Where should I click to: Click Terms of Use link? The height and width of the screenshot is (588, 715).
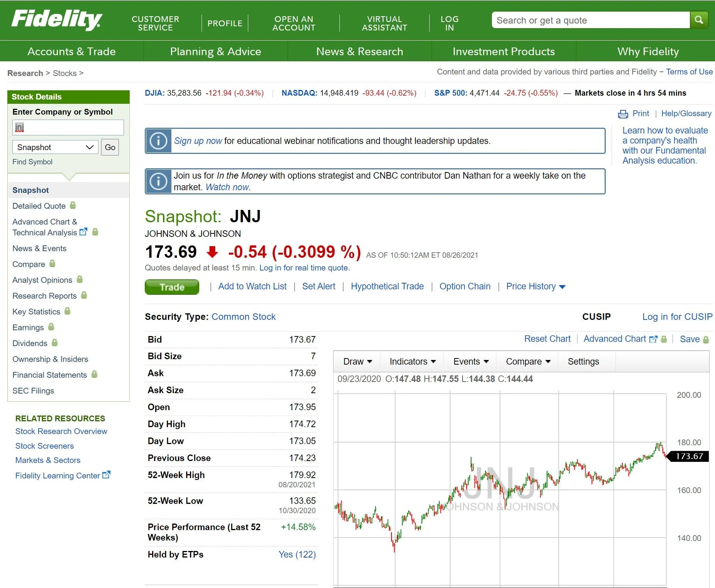coord(689,72)
